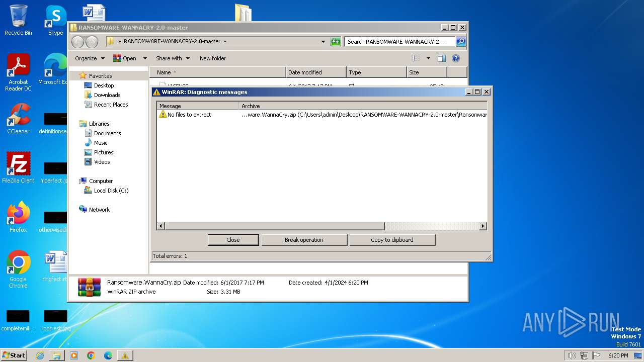Click the Windows Explorer taskbar icon
644x362 pixels.
coord(57,355)
